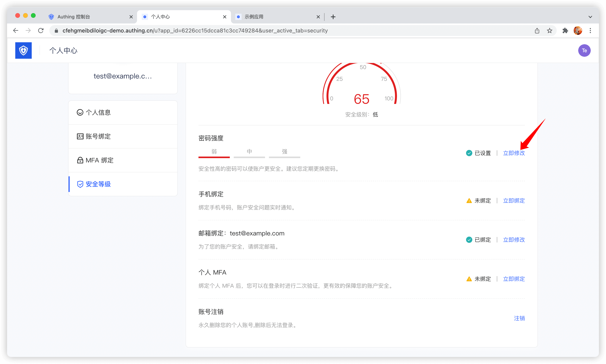Image resolution: width=606 pixels, height=364 pixels.
Task: Go back to previous page
Action: pos(16,31)
